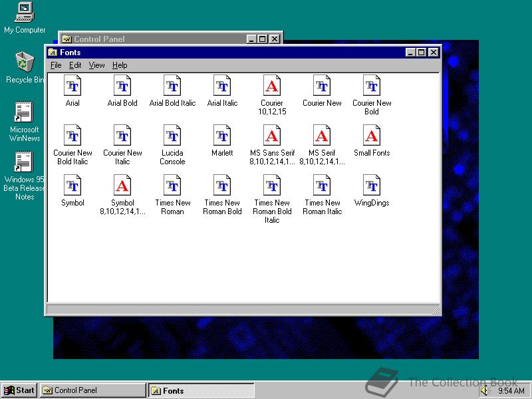532x399 pixels.
Task: Select the Small Fonts icon
Action: pyautogui.click(x=372, y=136)
